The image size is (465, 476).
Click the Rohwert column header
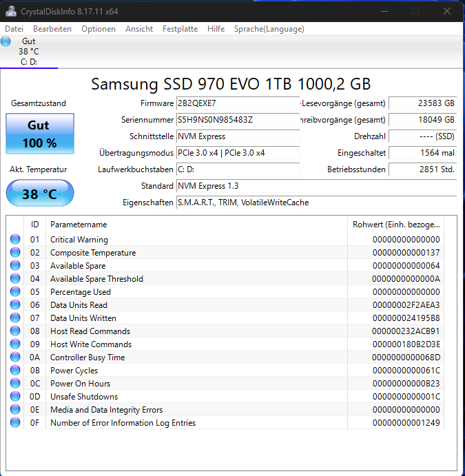click(396, 225)
